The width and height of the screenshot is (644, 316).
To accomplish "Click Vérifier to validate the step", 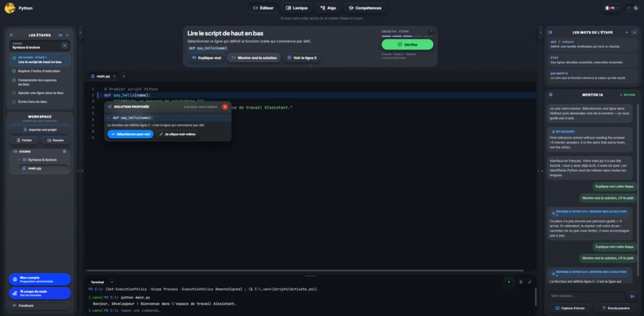I will click(407, 45).
